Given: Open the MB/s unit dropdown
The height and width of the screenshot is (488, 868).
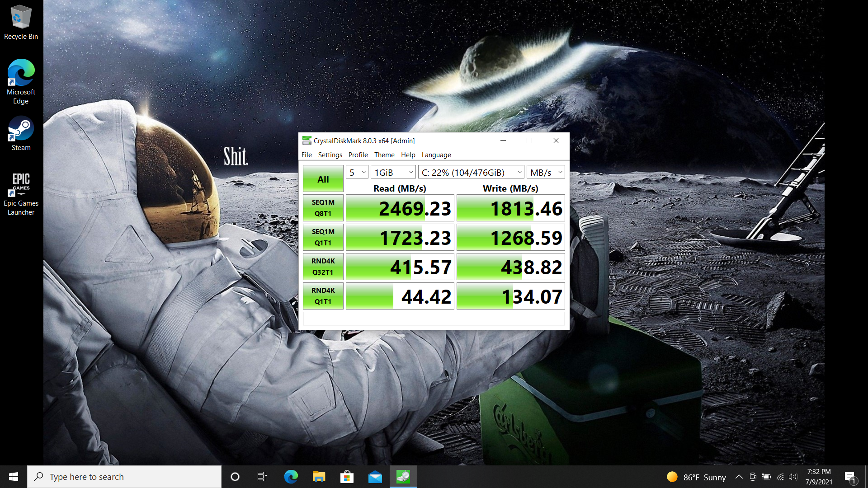Looking at the screenshot, I should pyautogui.click(x=546, y=172).
